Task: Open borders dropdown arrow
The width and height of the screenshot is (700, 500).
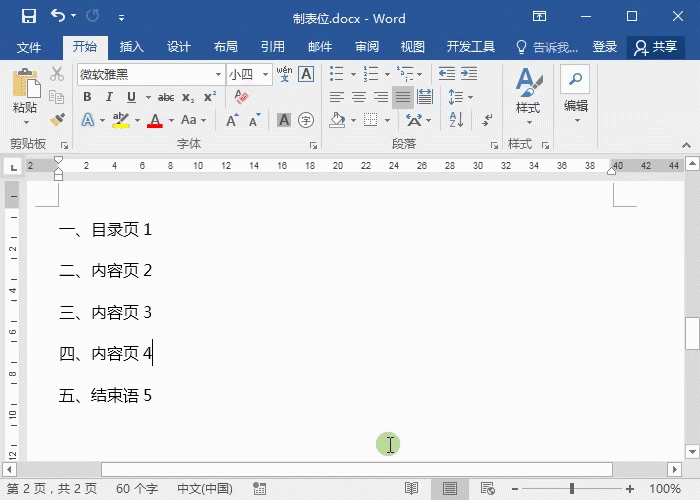Action: [387, 120]
